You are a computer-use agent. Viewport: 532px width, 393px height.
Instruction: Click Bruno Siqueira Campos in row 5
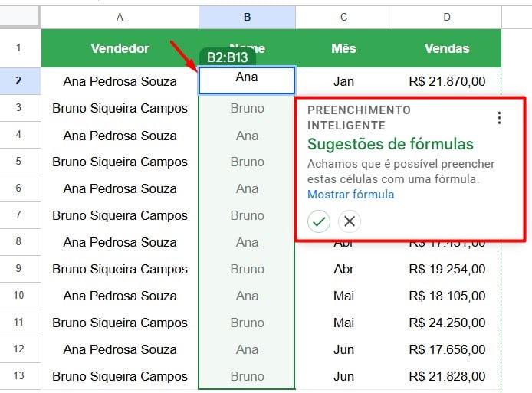(120, 162)
